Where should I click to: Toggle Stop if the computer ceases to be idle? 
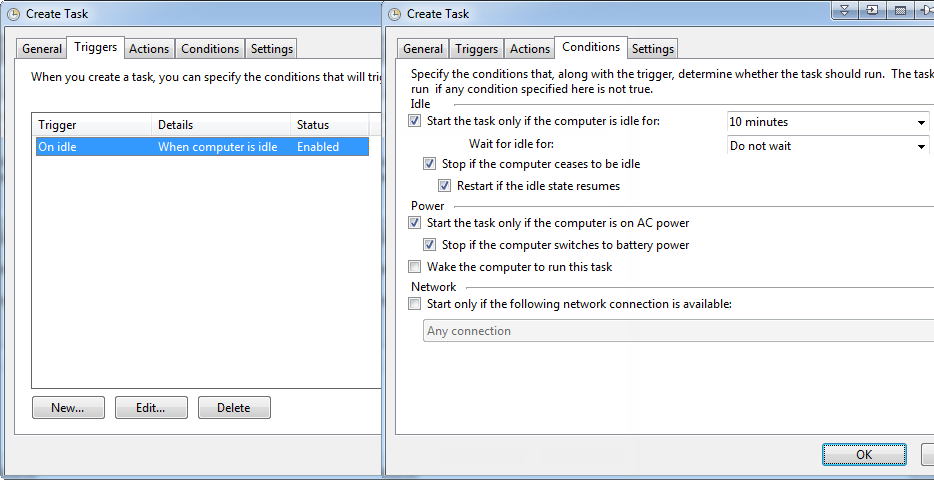click(429, 163)
